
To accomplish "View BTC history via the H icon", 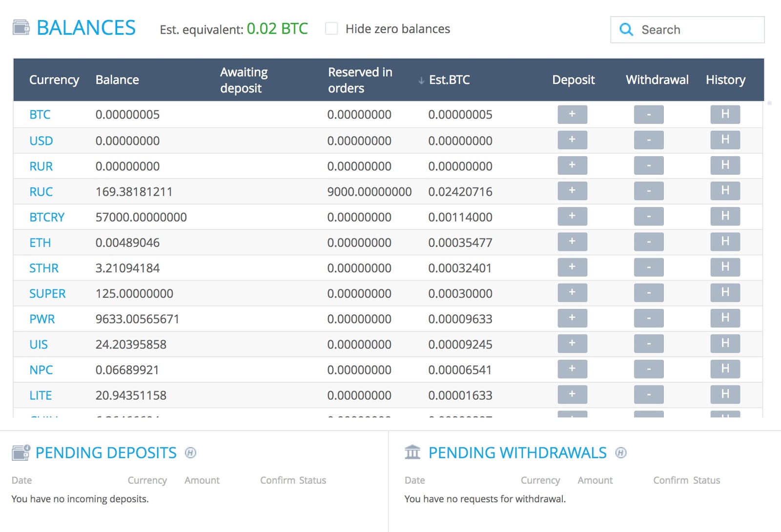I will [x=725, y=114].
